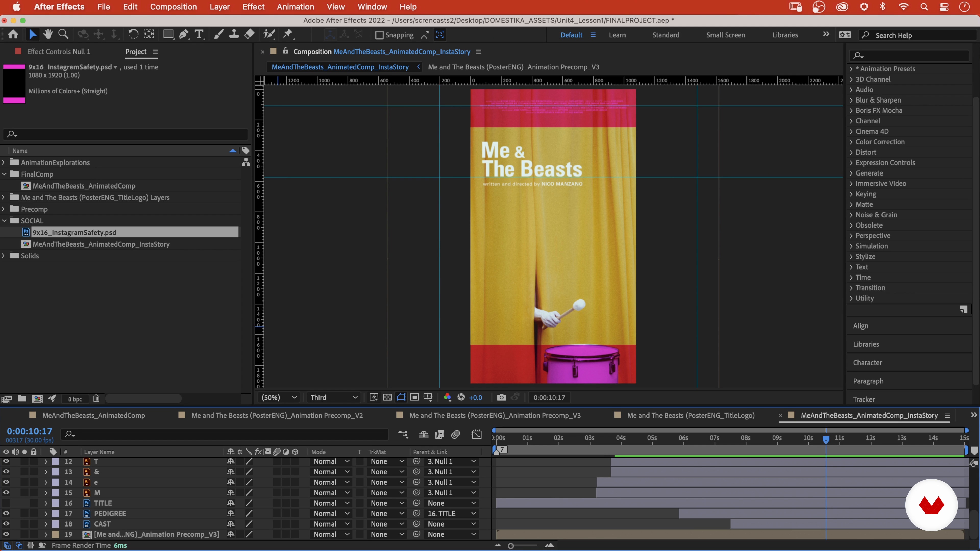Click the Graph Editor icon in timeline

pos(476,434)
